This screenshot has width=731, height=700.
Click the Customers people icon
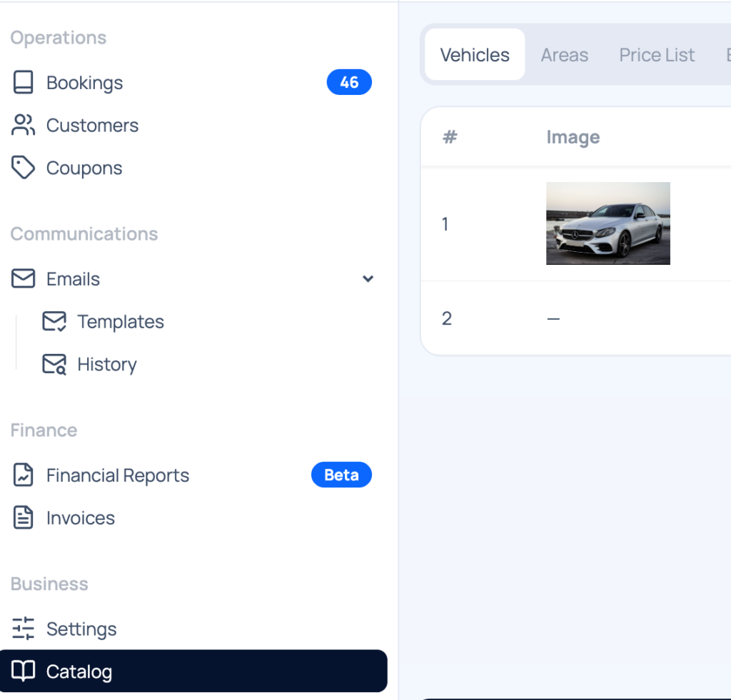[x=23, y=126]
